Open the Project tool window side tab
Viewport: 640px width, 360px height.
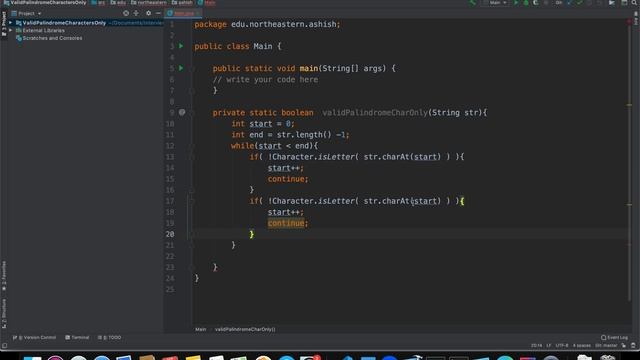coord(4,24)
